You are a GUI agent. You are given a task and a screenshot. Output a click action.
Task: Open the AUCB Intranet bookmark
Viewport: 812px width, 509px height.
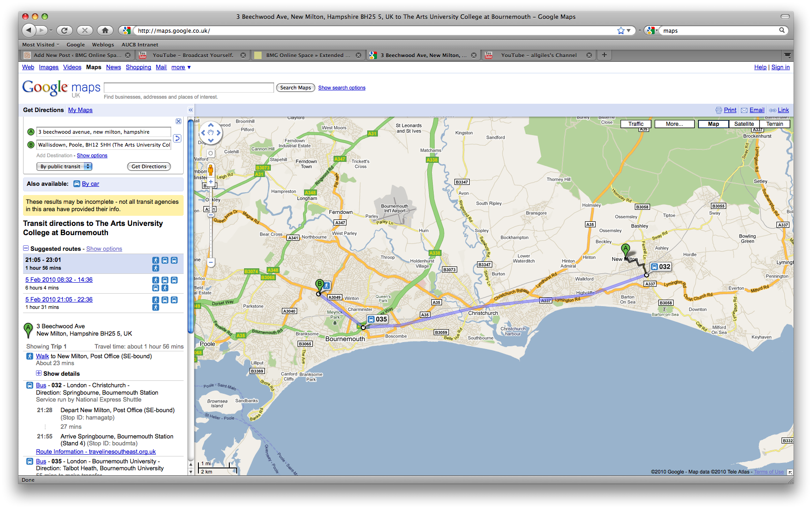(x=140, y=45)
